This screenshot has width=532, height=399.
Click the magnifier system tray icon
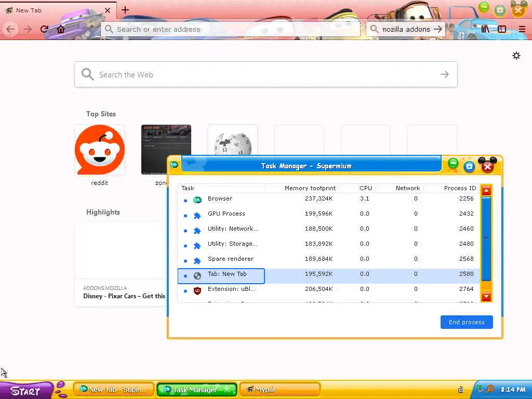490,389
